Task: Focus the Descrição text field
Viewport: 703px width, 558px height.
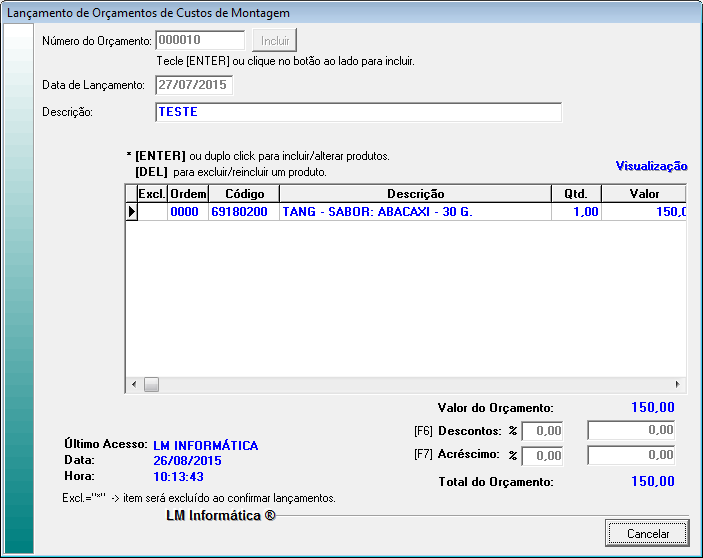Action: [358, 112]
